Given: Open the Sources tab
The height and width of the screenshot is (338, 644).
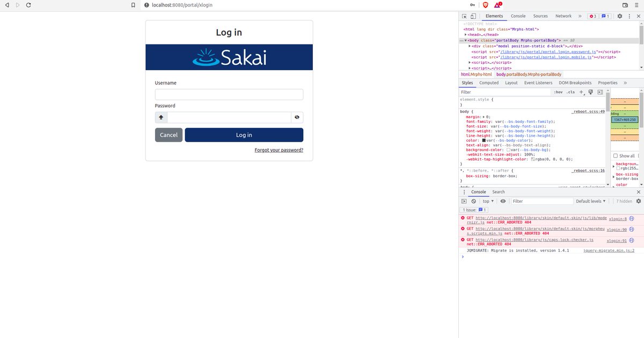Looking at the screenshot, I should point(540,16).
